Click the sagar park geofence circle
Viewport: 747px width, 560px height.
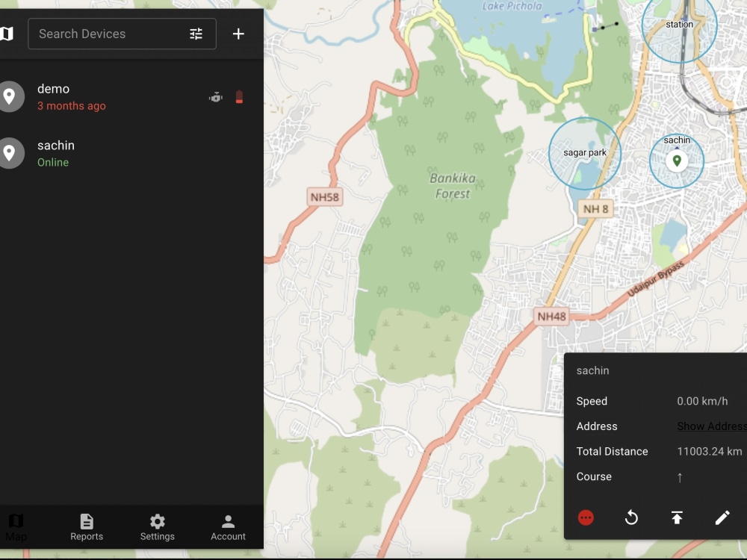pyautogui.click(x=585, y=153)
